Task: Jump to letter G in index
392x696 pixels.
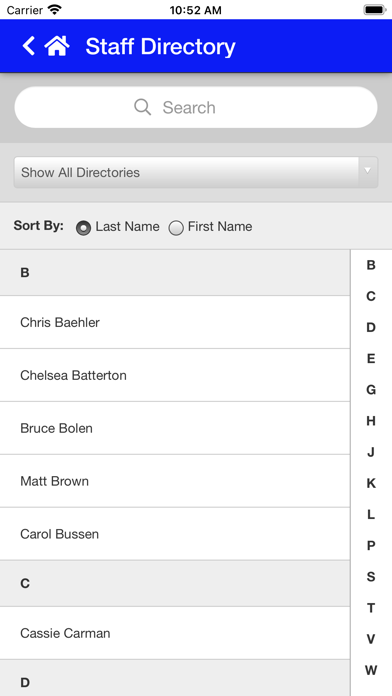Action: point(371,390)
